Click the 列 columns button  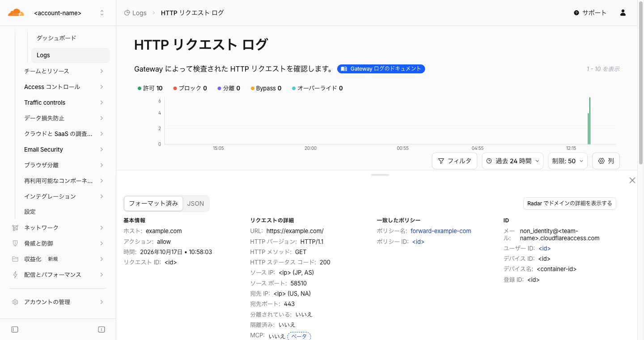coord(606,161)
